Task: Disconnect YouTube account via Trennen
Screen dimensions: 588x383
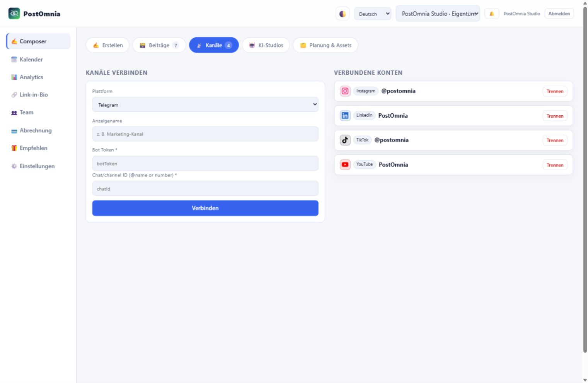Action: [x=555, y=165]
